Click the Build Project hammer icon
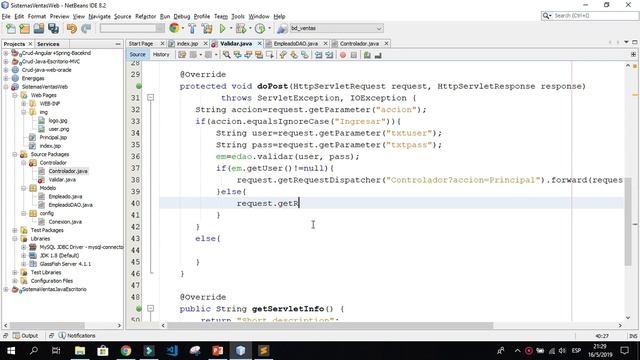This screenshot has width=640, height=360. 192,29
